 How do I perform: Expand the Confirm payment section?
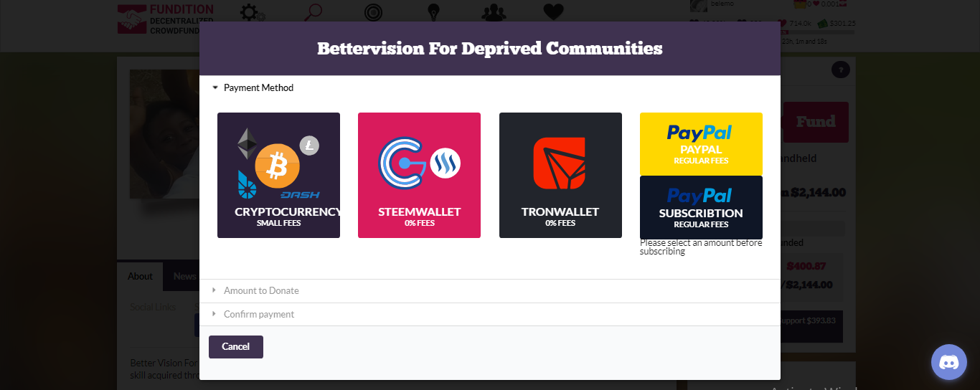tap(259, 314)
